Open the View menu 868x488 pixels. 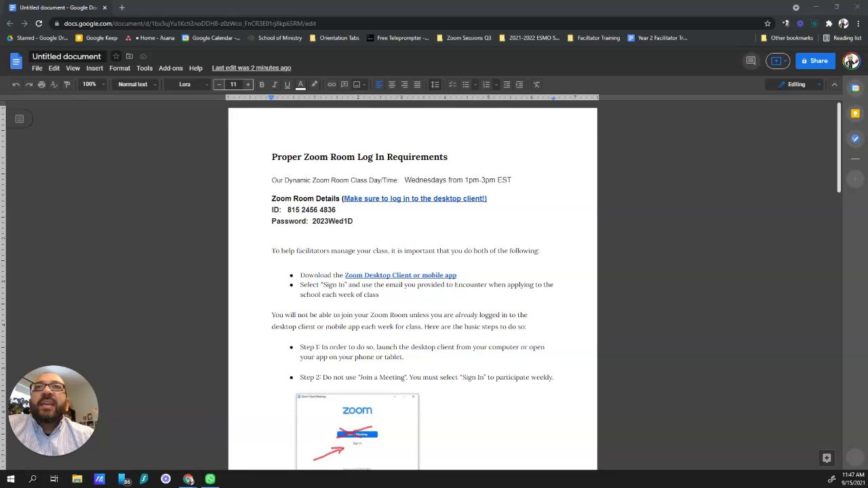[73, 68]
